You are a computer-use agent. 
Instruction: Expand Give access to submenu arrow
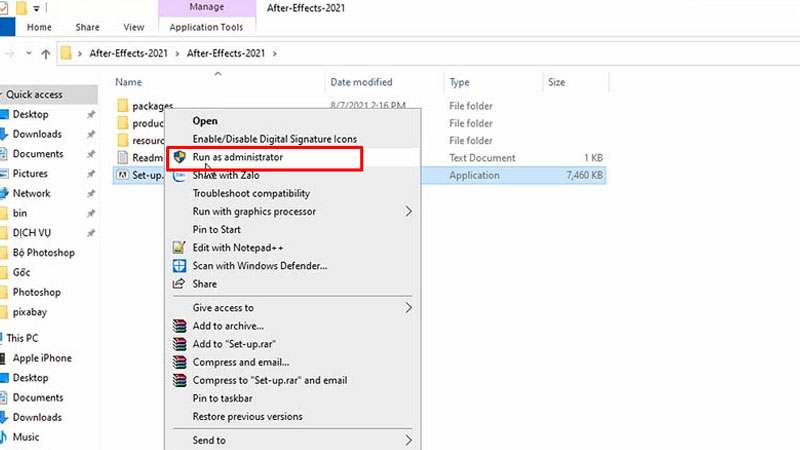(x=408, y=308)
